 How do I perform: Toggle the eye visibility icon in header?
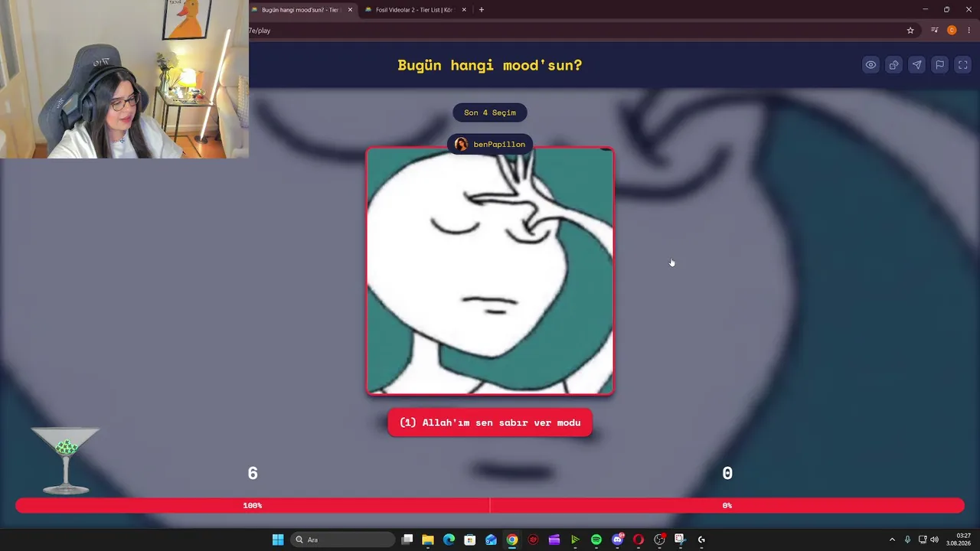point(871,65)
